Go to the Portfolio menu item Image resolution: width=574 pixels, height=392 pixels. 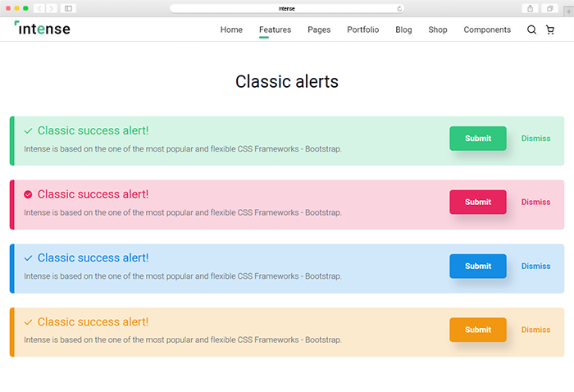362,30
